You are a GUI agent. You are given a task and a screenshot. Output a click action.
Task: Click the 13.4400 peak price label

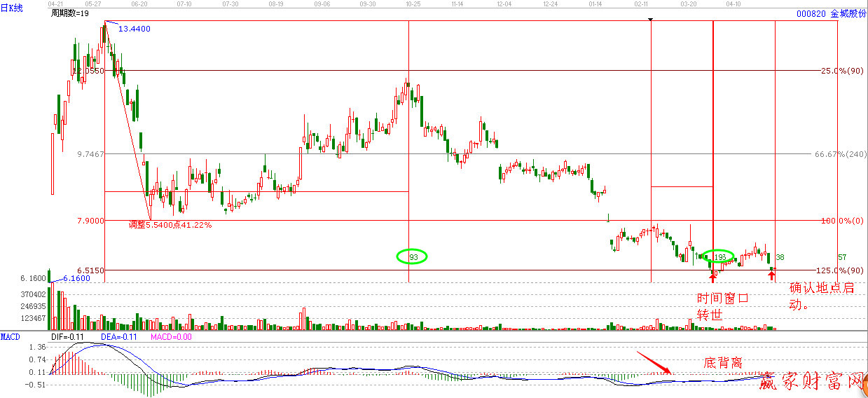134,29
